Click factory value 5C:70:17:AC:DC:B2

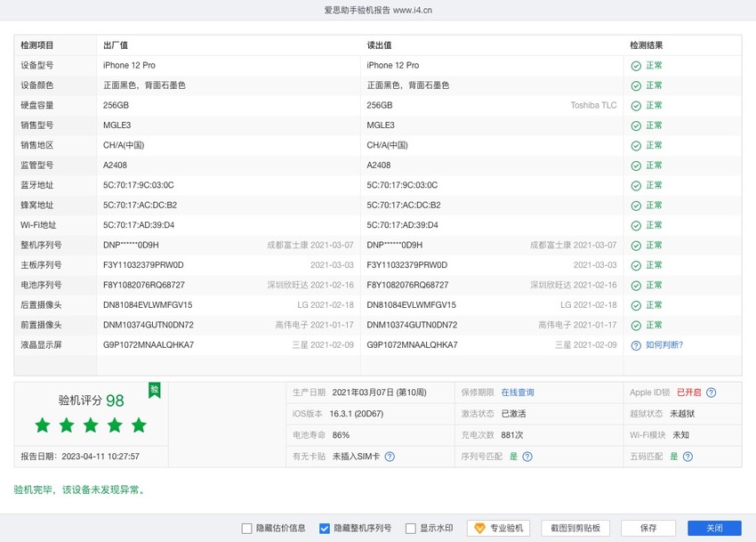coord(140,205)
